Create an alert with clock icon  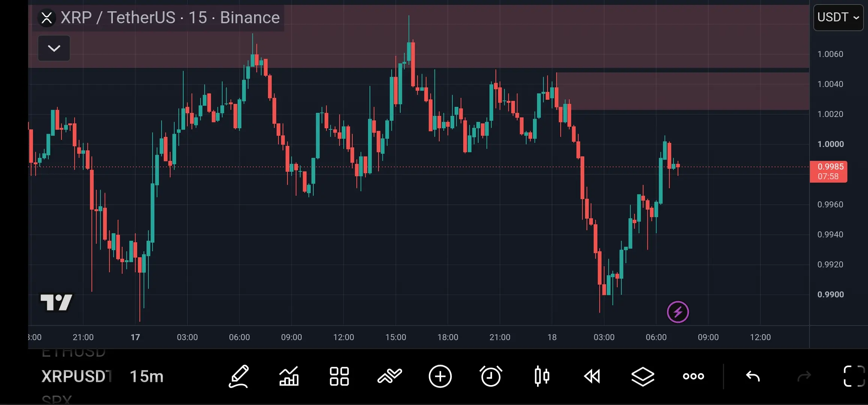pos(491,376)
